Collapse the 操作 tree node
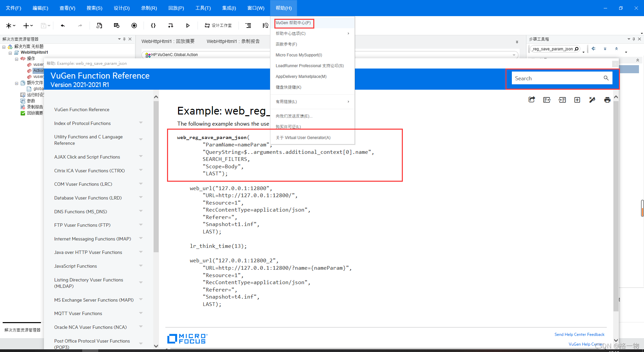Viewport: 644px width, 352px height. 16,59
